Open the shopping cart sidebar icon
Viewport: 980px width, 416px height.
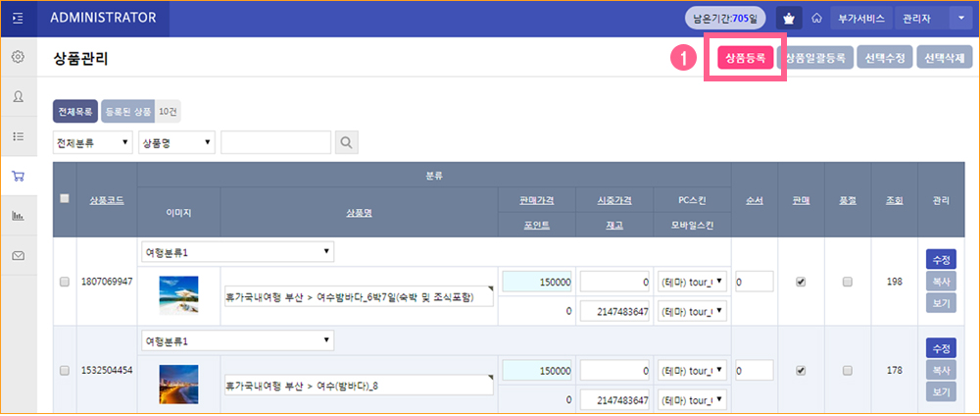pos(18,176)
